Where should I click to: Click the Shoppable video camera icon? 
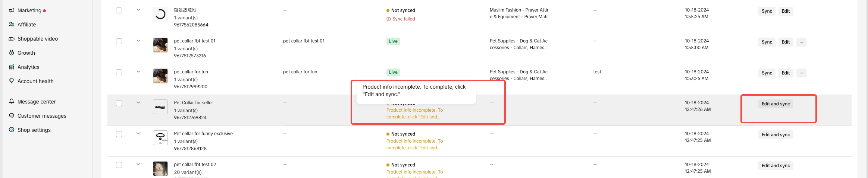point(12,39)
